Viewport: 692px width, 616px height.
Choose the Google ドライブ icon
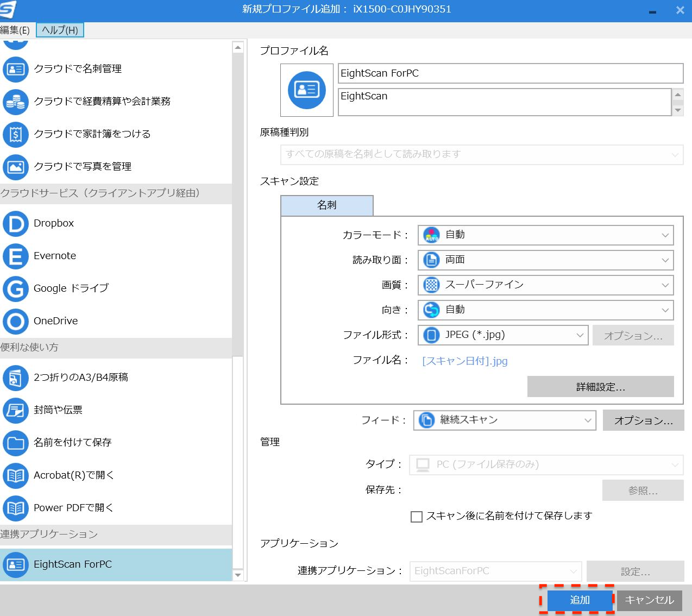[x=16, y=288]
